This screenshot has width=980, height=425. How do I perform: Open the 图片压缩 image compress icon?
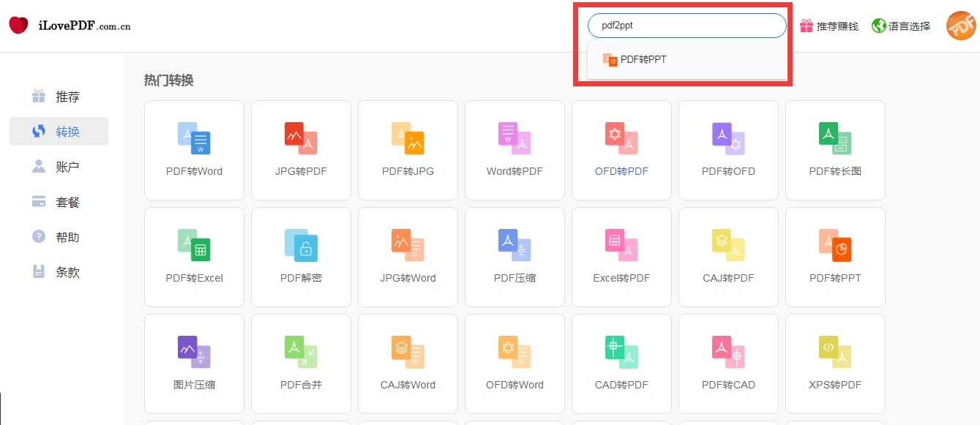(x=194, y=352)
